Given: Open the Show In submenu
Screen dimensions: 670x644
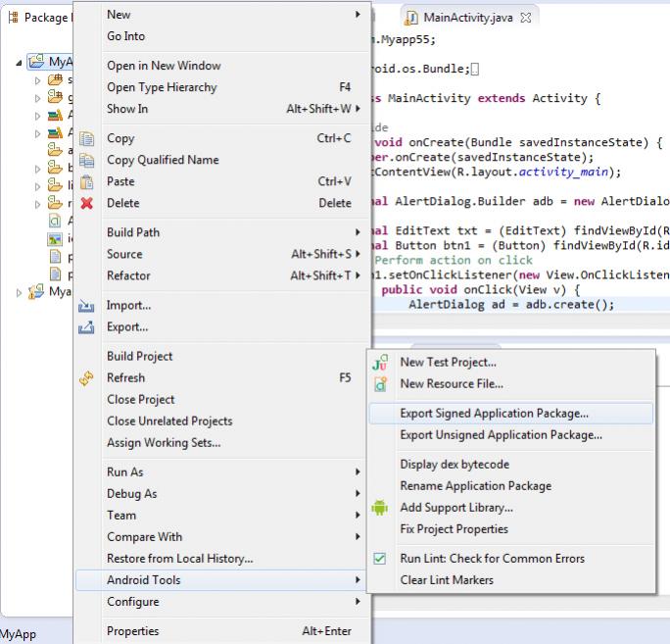Looking at the screenshot, I should click(221, 109).
